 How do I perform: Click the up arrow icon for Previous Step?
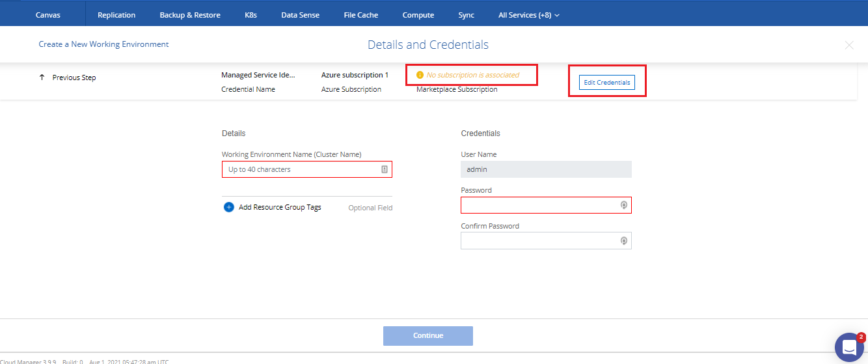coord(42,77)
